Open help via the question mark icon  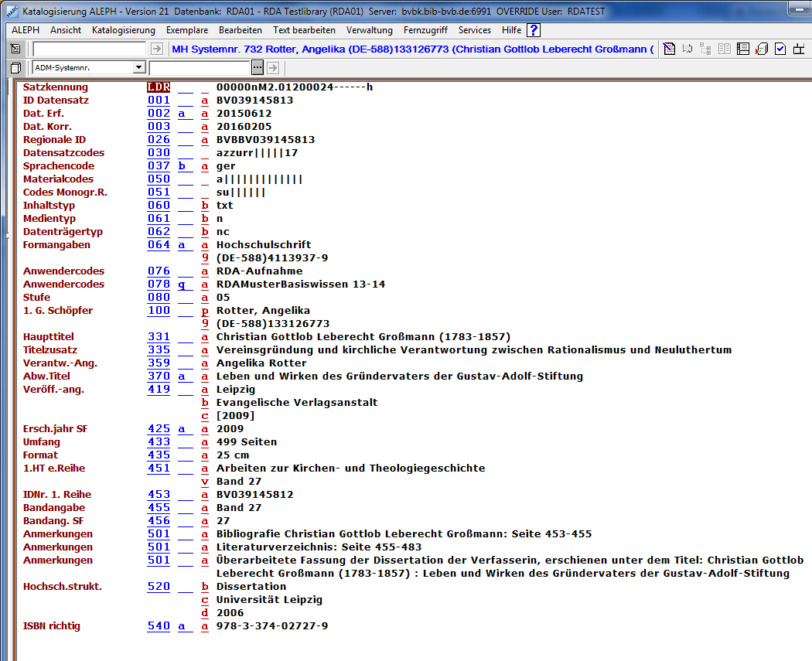pos(534,30)
